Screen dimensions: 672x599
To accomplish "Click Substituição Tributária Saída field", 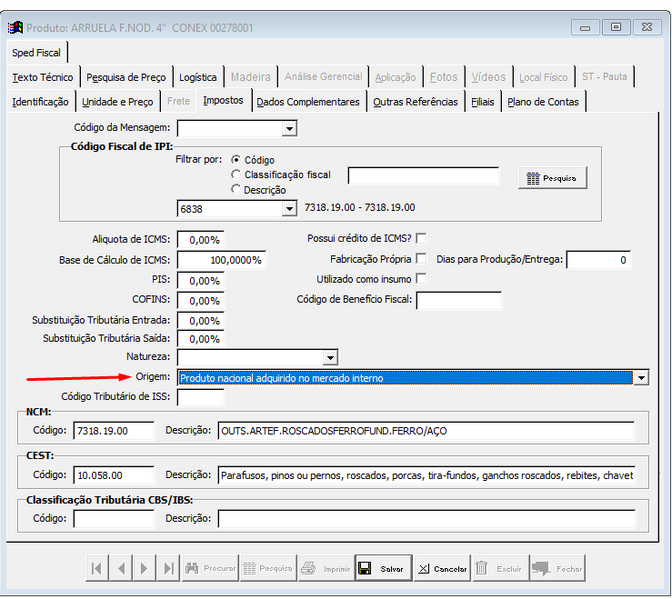I will (x=201, y=339).
